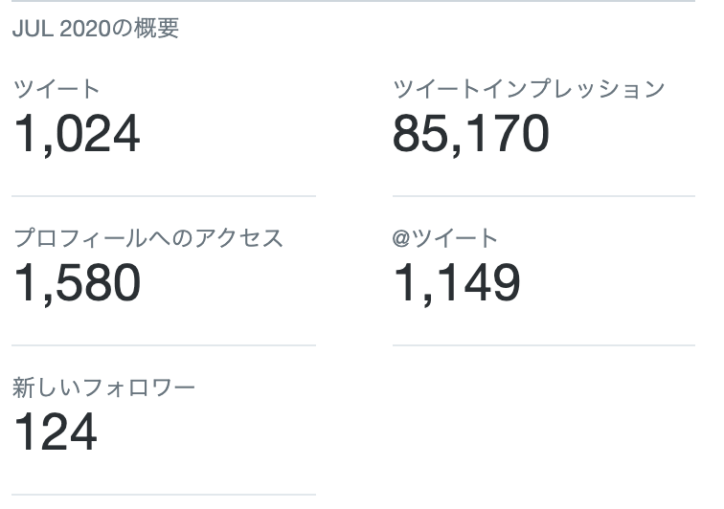Click divider line beneath 1,149 value

pos(544,345)
